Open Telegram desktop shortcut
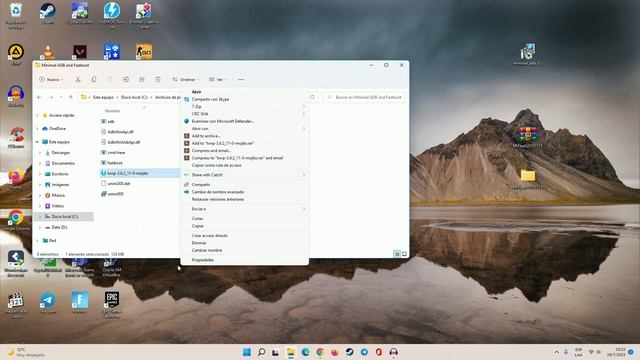Viewport: 640px width, 360px height. (x=48, y=302)
